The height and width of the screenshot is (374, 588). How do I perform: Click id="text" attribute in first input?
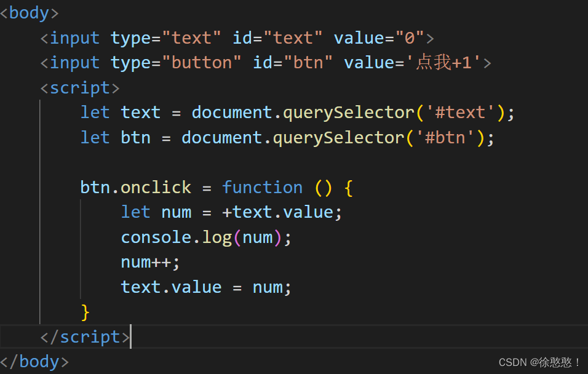pyautogui.click(x=277, y=38)
